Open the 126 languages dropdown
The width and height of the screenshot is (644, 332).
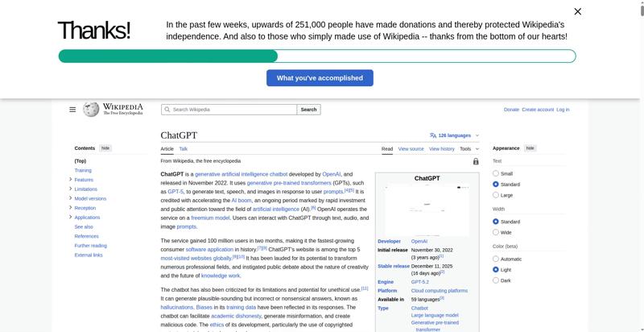click(455, 135)
